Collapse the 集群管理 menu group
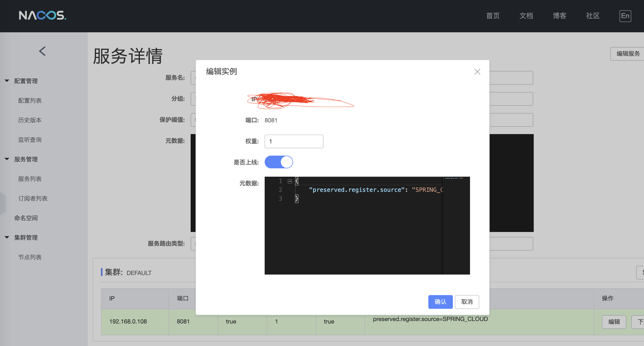The image size is (644, 346). 7,237
